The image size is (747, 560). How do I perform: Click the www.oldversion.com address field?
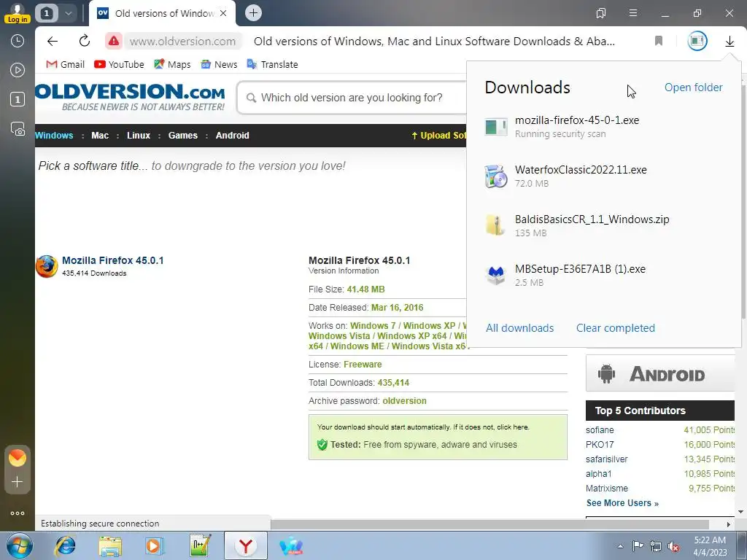pyautogui.click(x=183, y=41)
